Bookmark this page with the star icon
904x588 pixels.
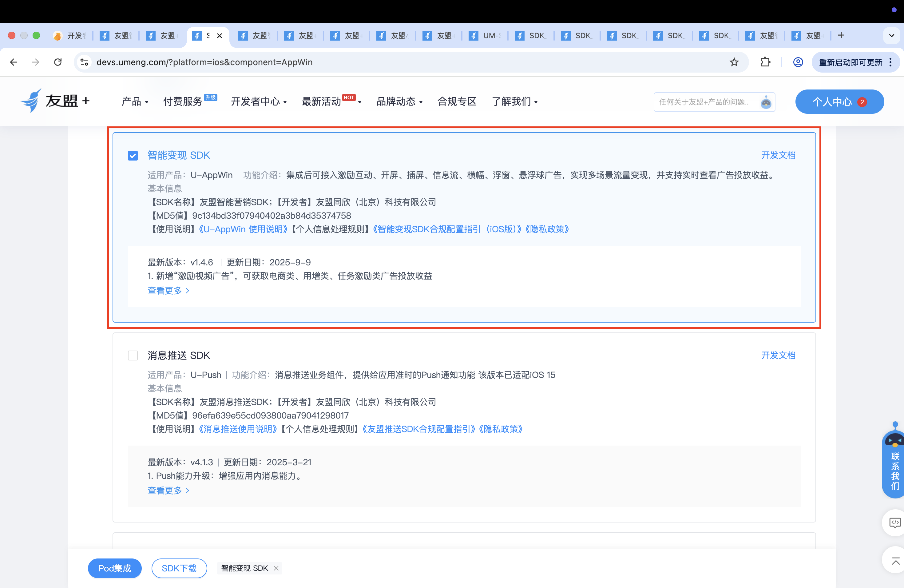pyautogui.click(x=734, y=62)
